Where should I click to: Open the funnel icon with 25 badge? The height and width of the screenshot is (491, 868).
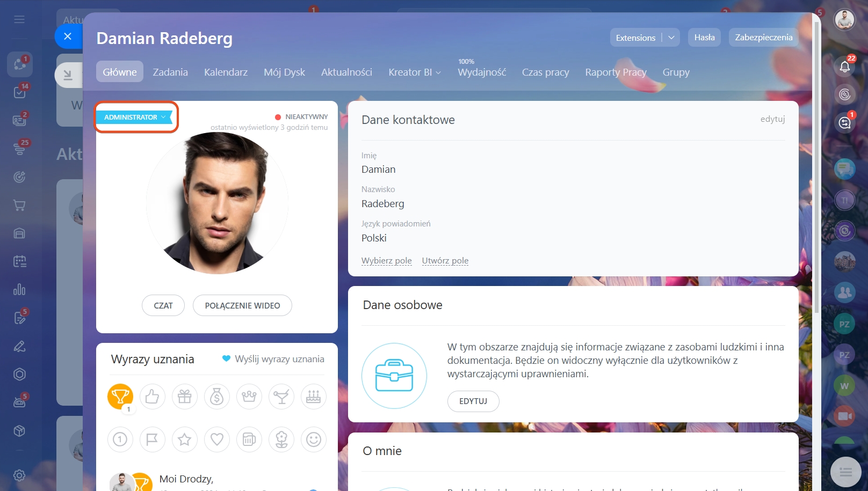click(x=19, y=149)
